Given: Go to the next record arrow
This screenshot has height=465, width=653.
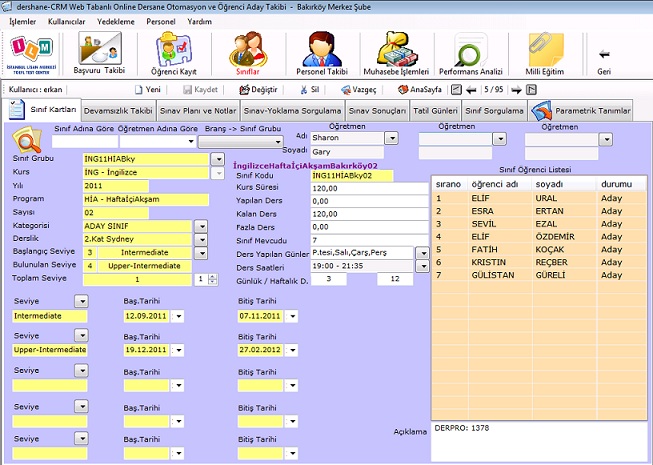Looking at the screenshot, I should [516, 90].
